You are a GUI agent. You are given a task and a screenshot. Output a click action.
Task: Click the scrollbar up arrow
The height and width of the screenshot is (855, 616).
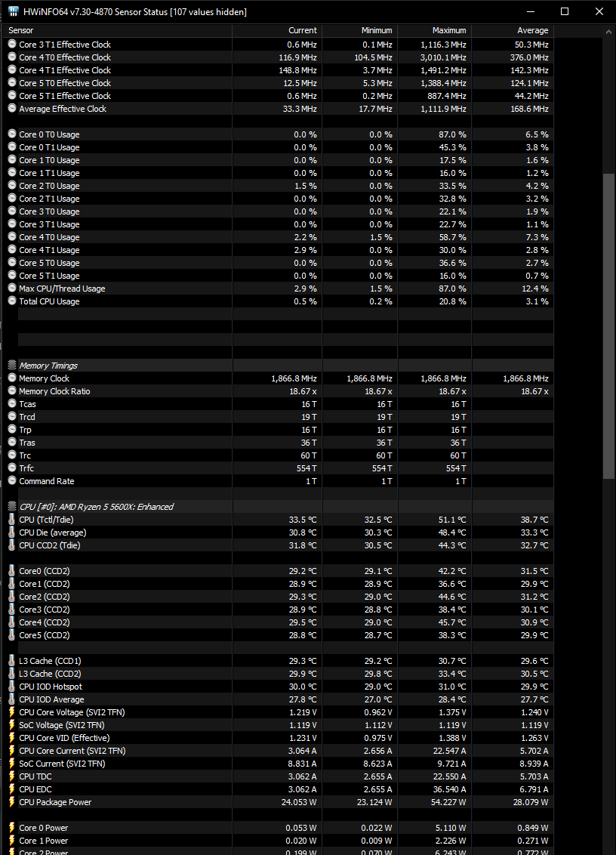[x=609, y=32]
